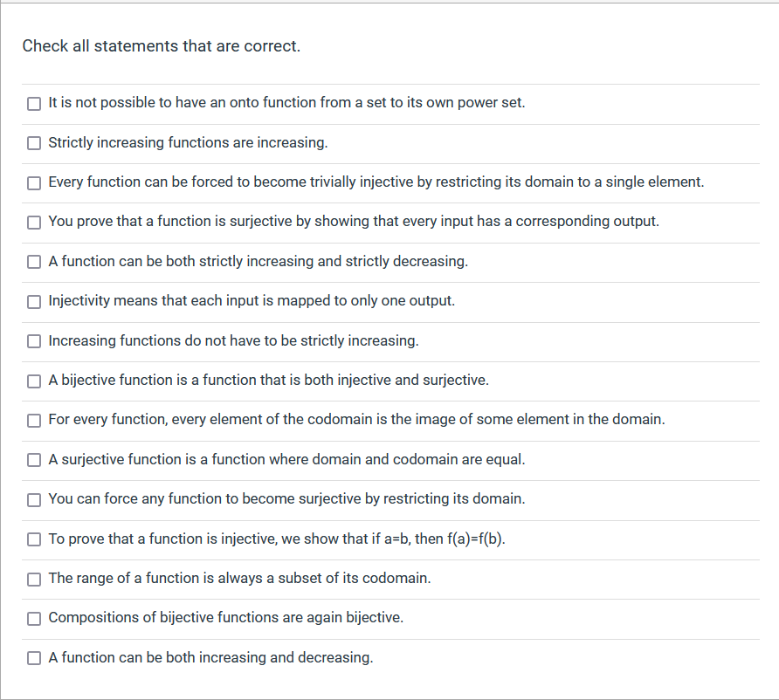779x700 pixels.
Task: Tick the range is subset of codomain statement
Action: 33,579
